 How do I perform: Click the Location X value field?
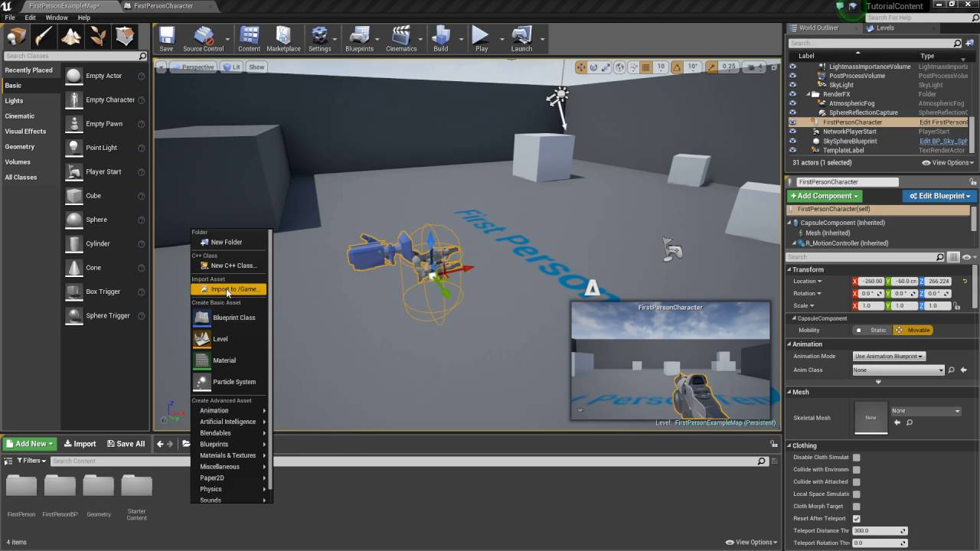tap(871, 282)
